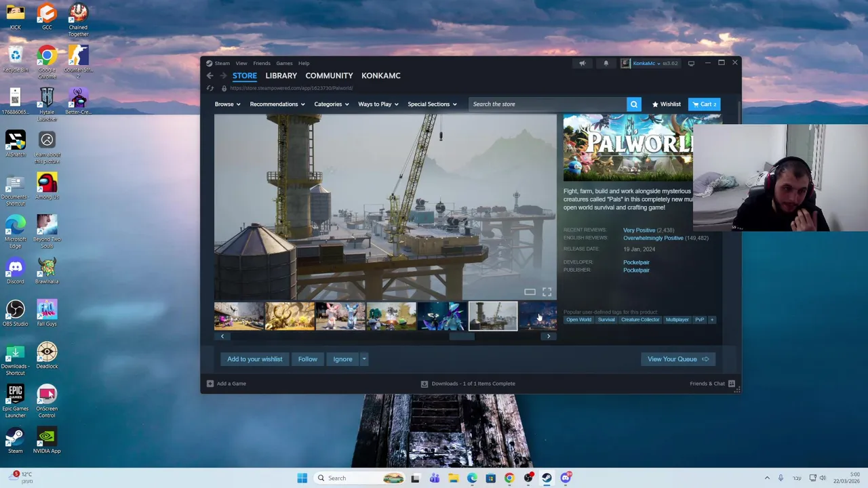Screen dimensions: 868x488
Task: Click the Downloads status icon
Action: pyautogui.click(x=425, y=384)
